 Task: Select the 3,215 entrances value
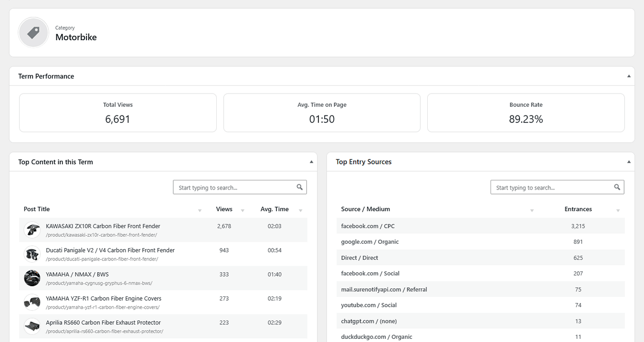(x=578, y=226)
